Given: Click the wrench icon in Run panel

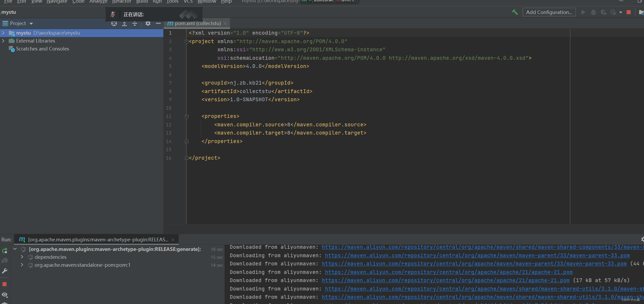Looking at the screenshot, I should click(x=4, y=271).
